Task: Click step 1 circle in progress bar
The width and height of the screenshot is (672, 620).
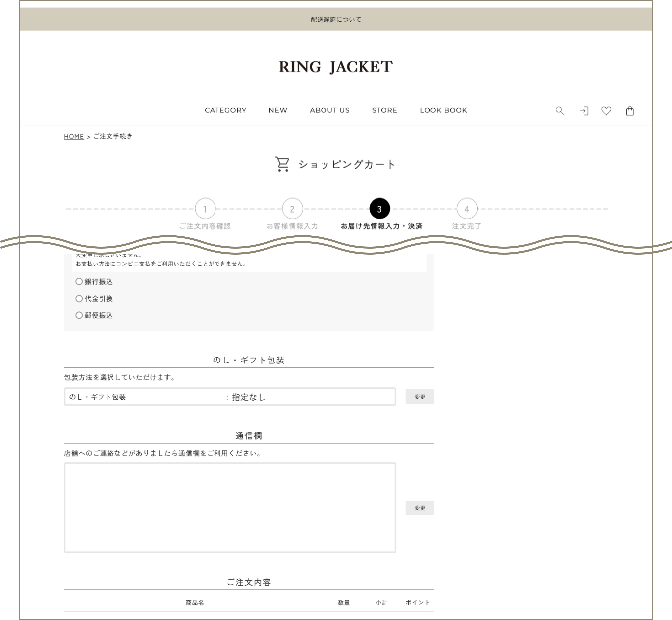Action: 205,209
